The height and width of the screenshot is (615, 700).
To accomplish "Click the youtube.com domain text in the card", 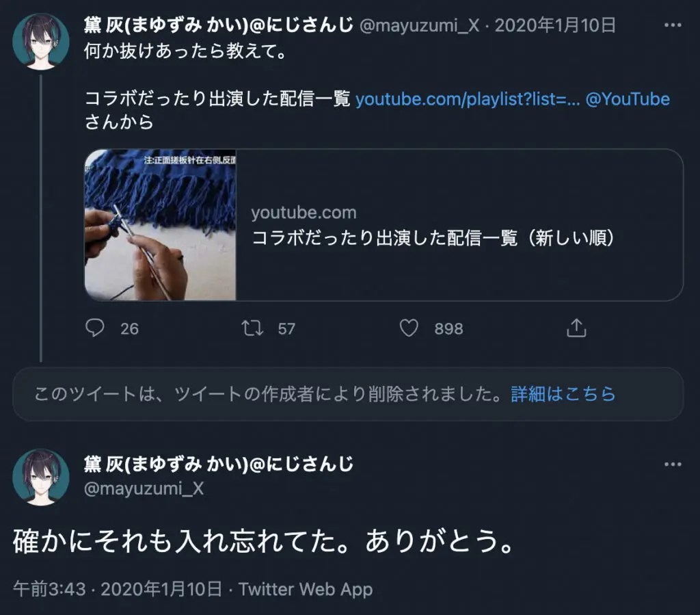I will click(x=304, y=213).
